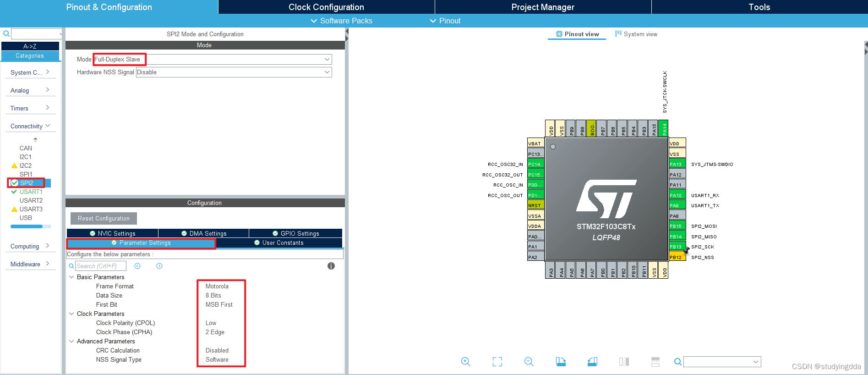Click the Clock Phase value 2 Edge

pyautogui.click(x=215, y=332)
